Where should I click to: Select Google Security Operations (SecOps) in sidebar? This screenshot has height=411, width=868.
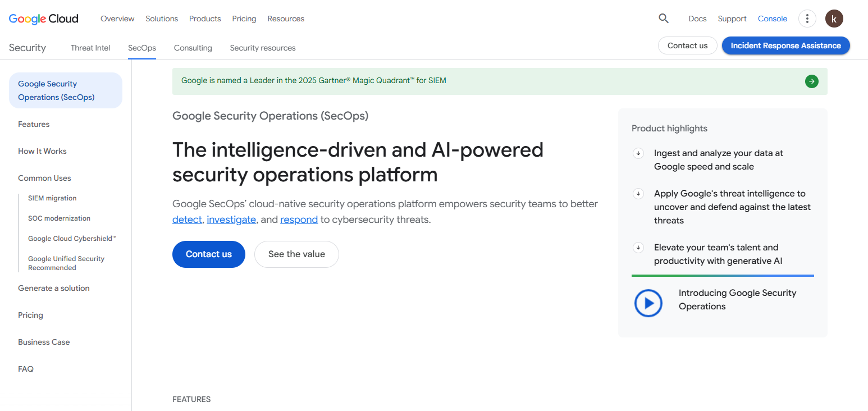pos(66,90)
